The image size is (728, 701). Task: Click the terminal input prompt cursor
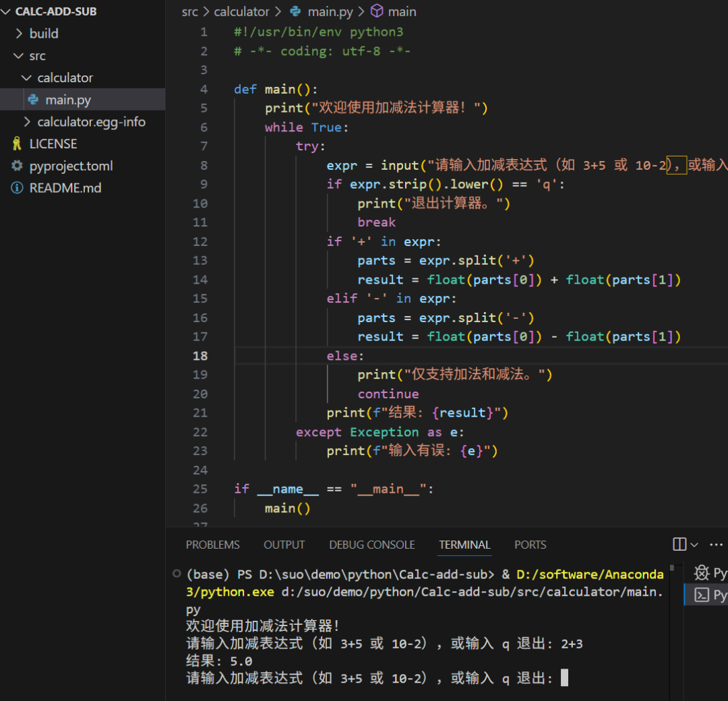coord(564,678)
